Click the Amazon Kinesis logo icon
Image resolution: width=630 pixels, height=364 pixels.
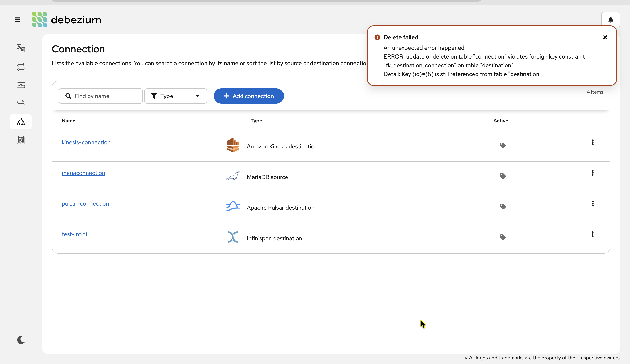coord(232,145)
